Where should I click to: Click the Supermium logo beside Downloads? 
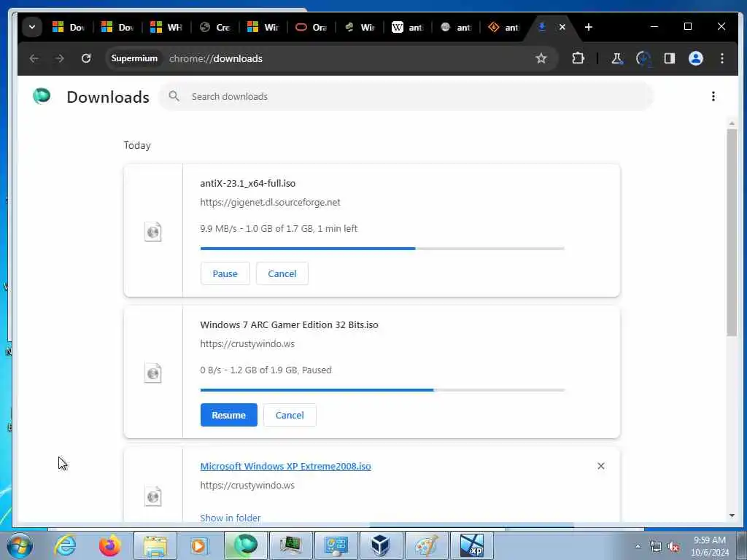point(42,96)
